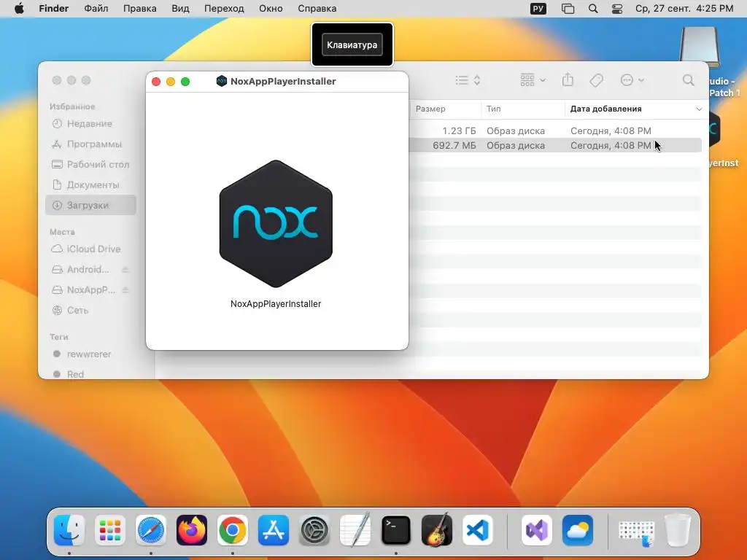Viewport: 747px width, 560px height.
Task: Open Control Center in menu bar
Action: 617,9
